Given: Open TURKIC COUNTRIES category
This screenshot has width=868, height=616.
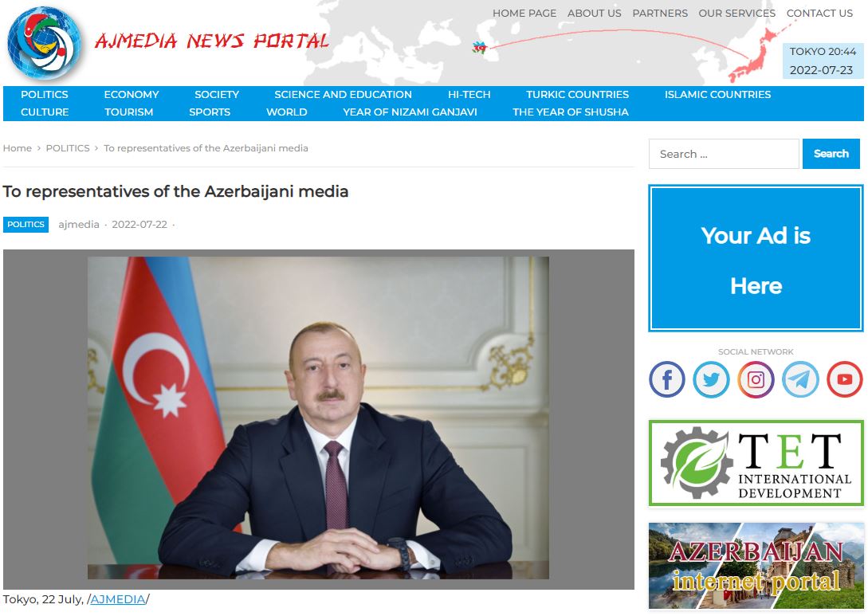Looking at the screenshot, I should (x=577, y=95).
